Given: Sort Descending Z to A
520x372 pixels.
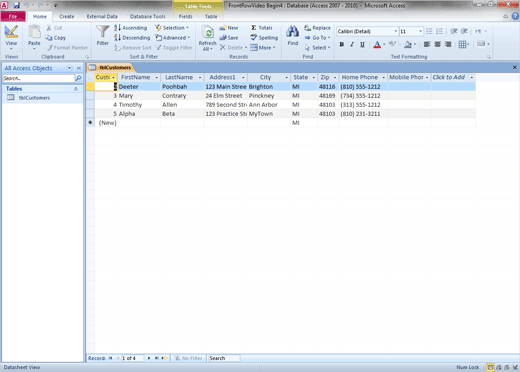Looking at the screenshot, I should tap(132, 38).
